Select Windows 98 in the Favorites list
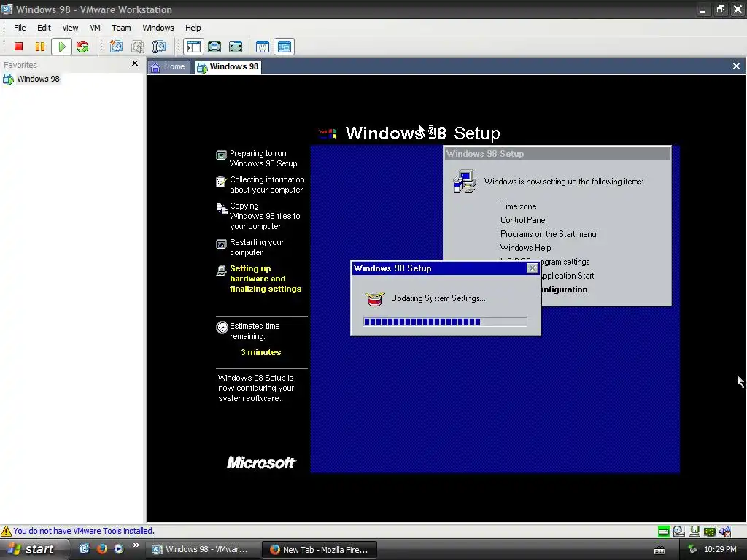The width and height of the screenshot is (747, 560). point(31,79)
